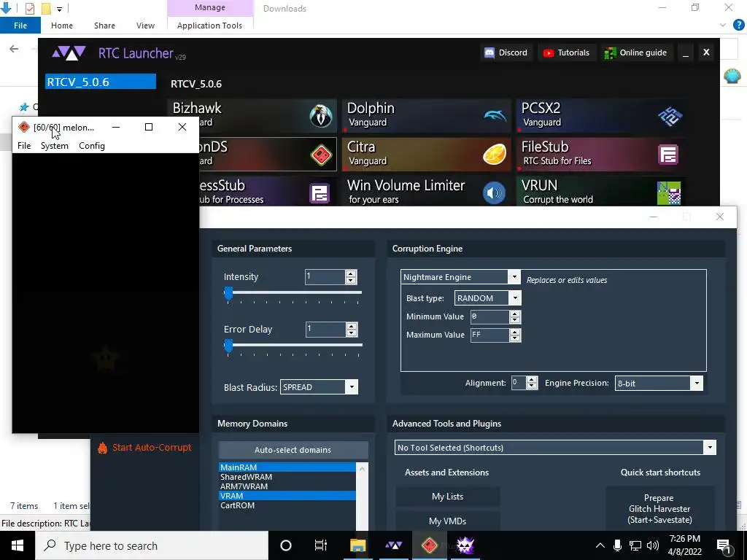747x560 pixels.
Task: Click Intensity value input field
Action: [325, 276]
